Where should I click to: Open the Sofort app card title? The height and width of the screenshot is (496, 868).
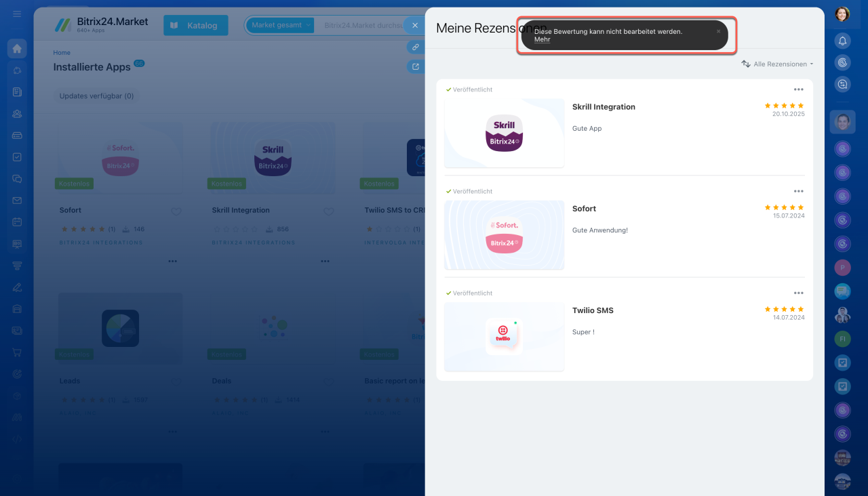pos(71,210)
